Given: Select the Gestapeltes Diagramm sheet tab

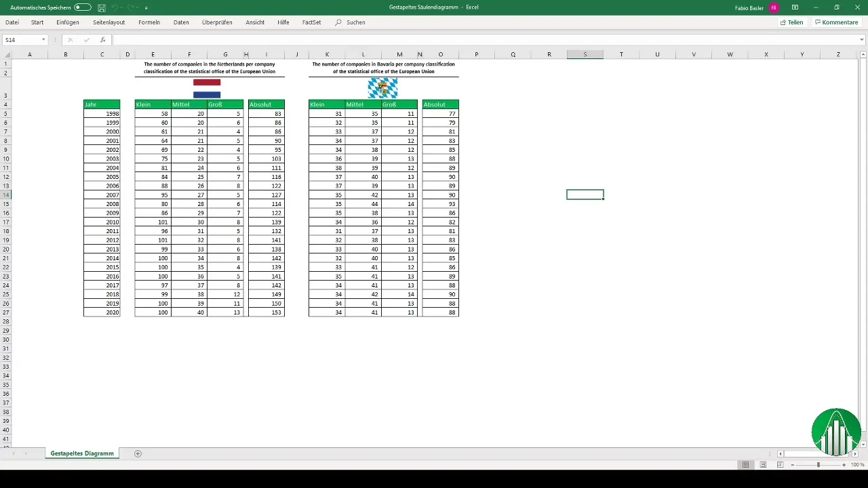Looking at the screenshot, I should click(82, 453).
